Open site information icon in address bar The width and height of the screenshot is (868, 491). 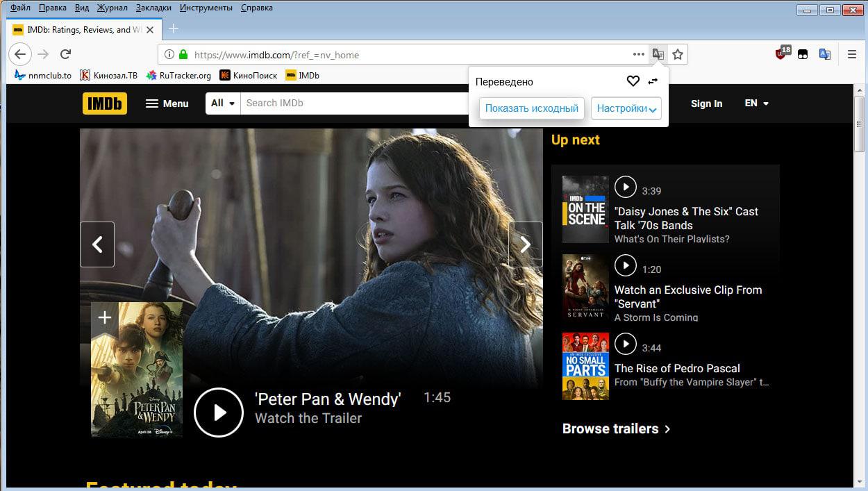(x=169, y=55)
